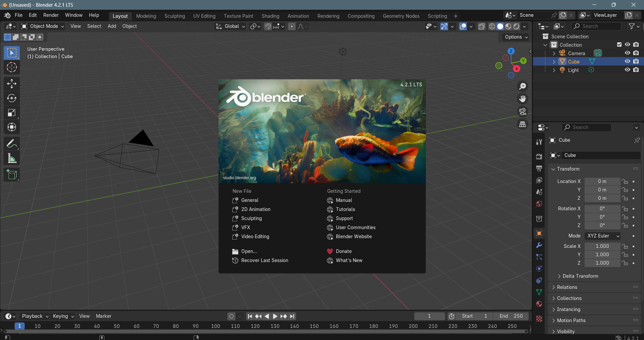Viewport: 644px width, 340px height.
Task: Switch to the Shading workspace tab
Action: [270, 16]
